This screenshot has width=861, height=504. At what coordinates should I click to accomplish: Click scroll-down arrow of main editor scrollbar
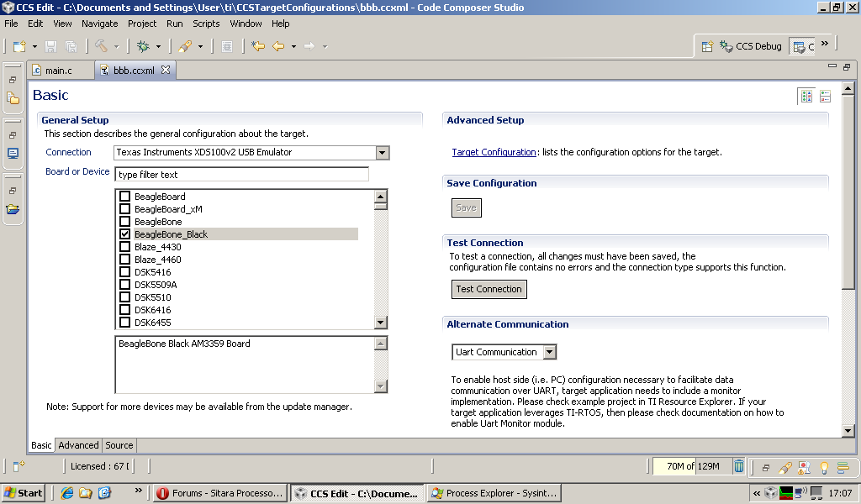tap(848, 431)
